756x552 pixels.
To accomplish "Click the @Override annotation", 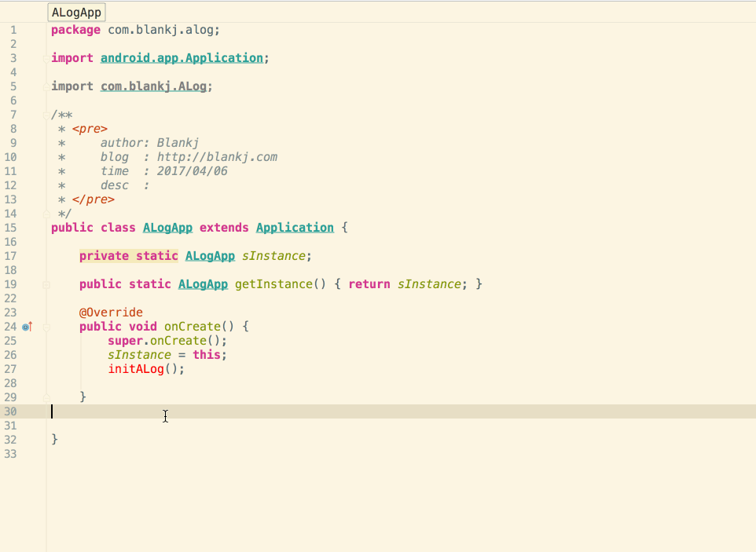I will pyautogui.click(x=111, y=313).
